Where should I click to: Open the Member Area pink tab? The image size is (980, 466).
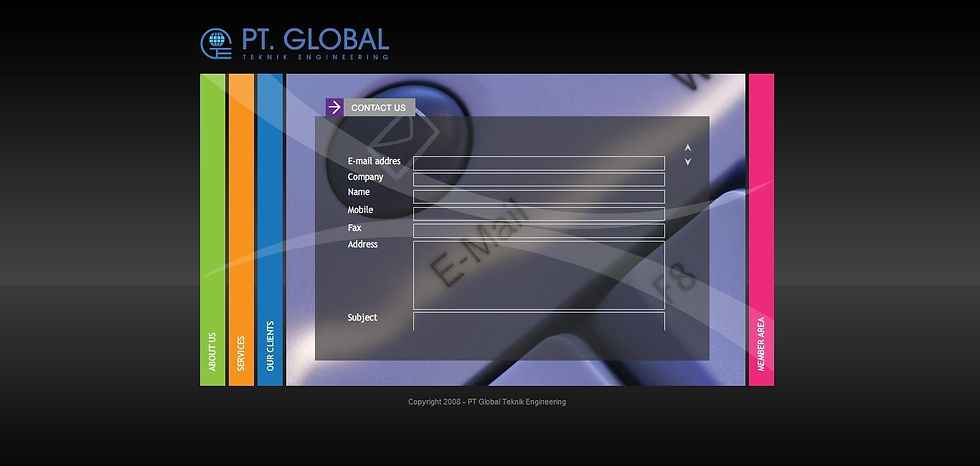pos(761,230)
